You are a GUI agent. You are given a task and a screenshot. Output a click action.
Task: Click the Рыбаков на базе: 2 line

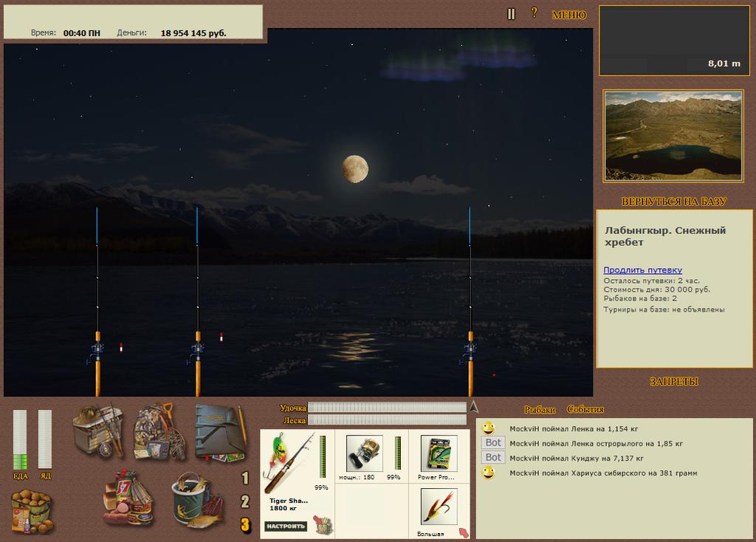point(640,298)
